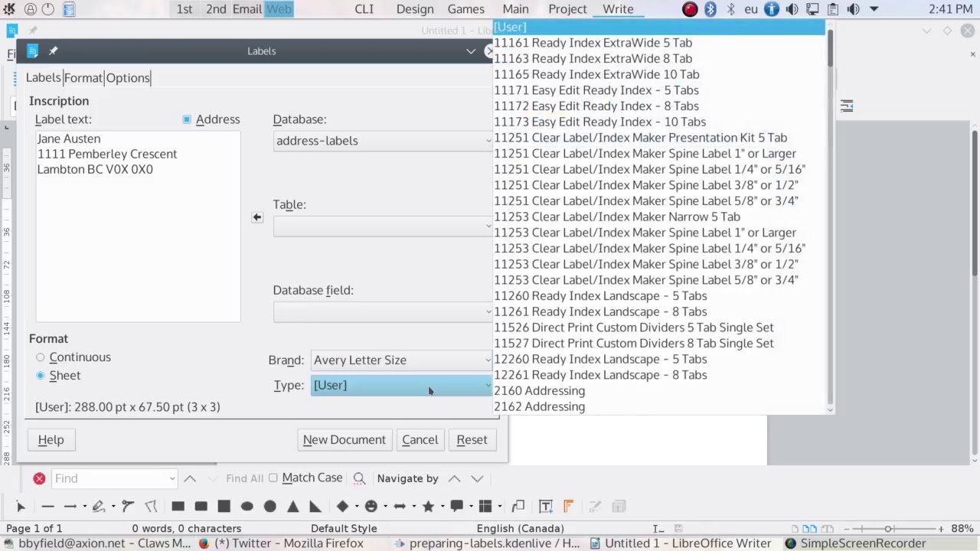Click the red record icon in system tray
Screen dimensions: 980x551
click(x=690, y=9)
